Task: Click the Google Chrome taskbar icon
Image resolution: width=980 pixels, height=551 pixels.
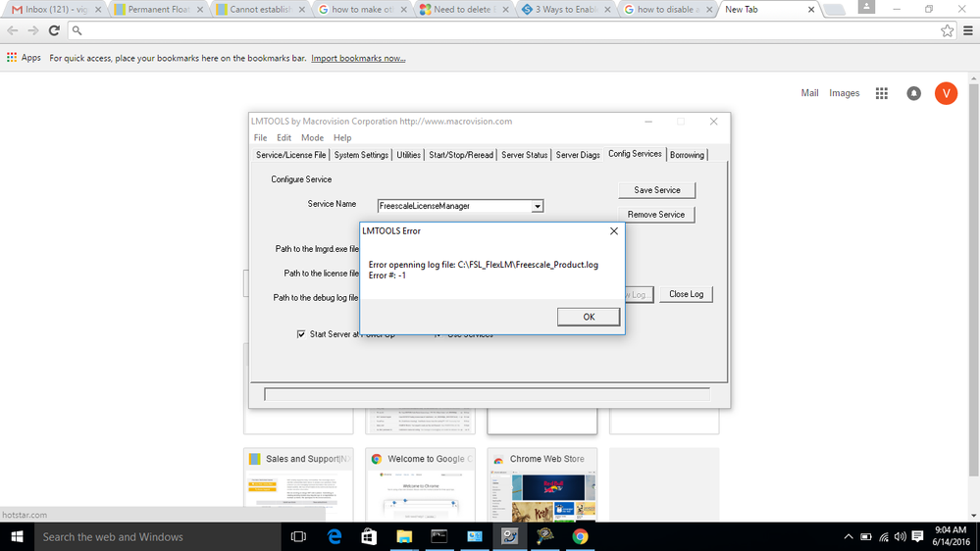Action: pyautogui.click(x=580, y=536)
